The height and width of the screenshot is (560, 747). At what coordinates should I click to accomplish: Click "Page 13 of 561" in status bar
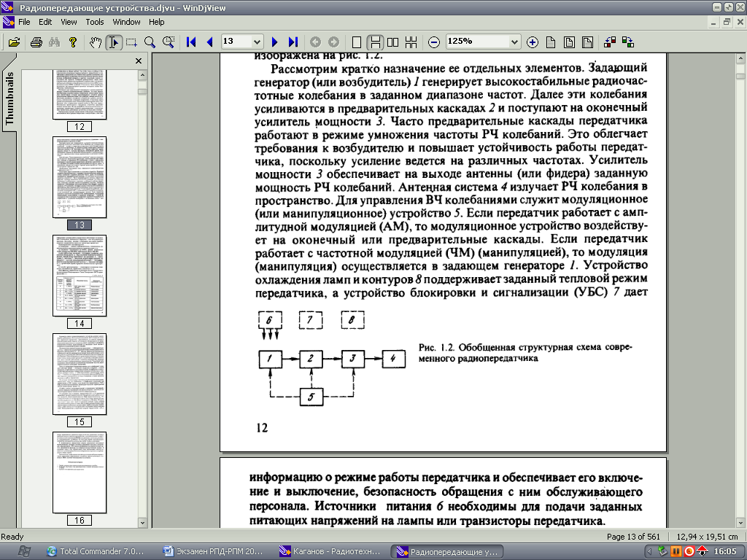(633, 537)
